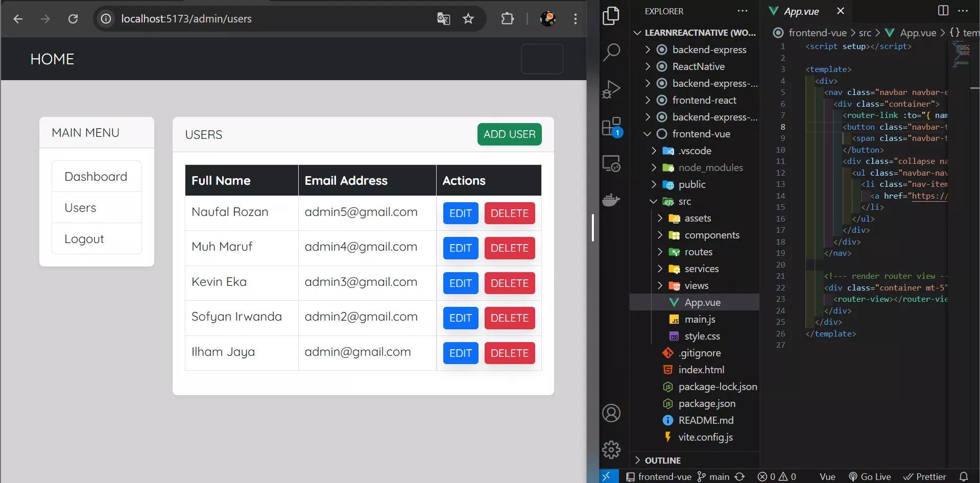980x483 pixels.
Task: Expand the node_modules folder
Action: coord(695,167)
